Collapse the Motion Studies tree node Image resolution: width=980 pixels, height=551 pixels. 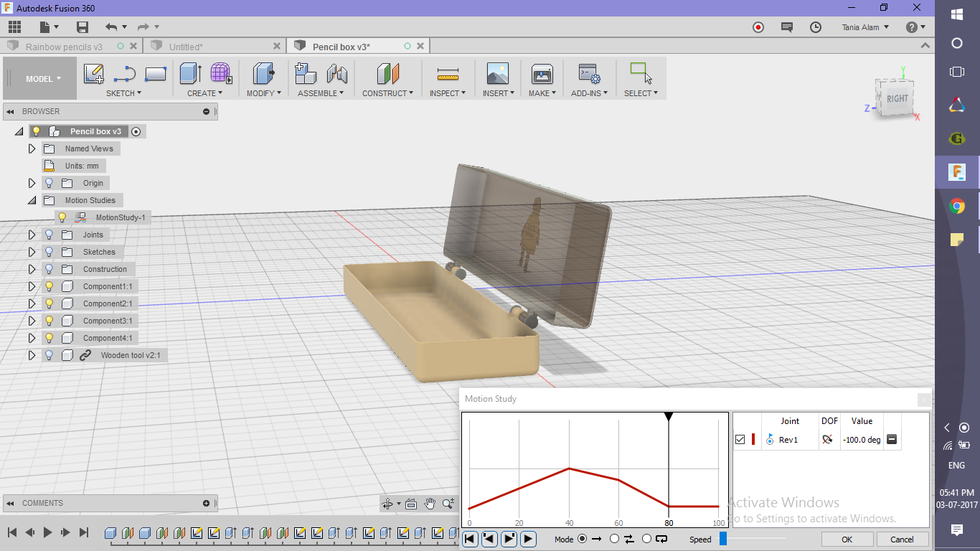32,200
